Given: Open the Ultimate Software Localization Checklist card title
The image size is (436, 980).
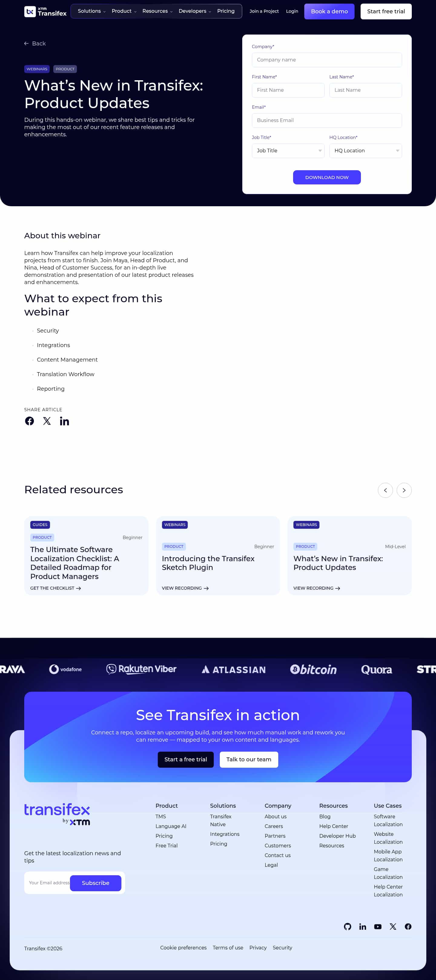Looking at the screenshot, I should [x=75, y=563].
